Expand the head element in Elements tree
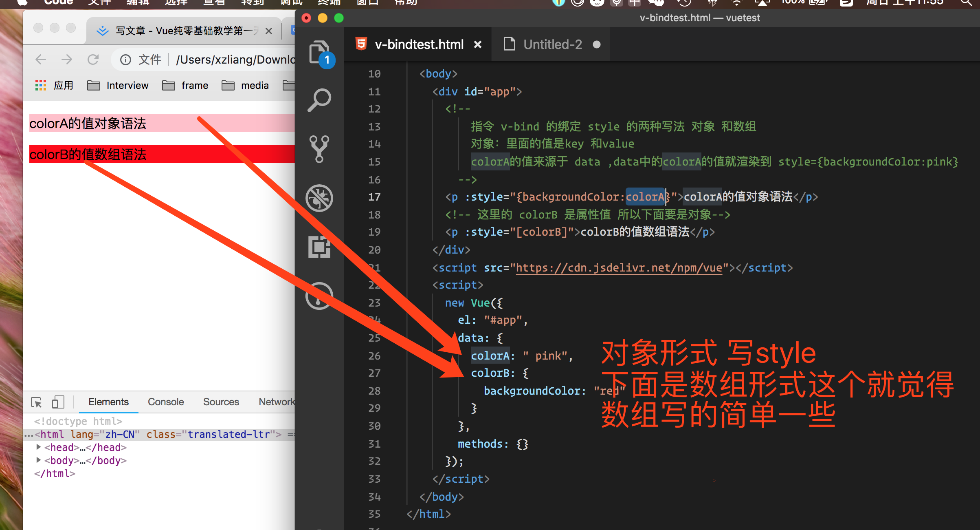 click(x=39, y=447)
